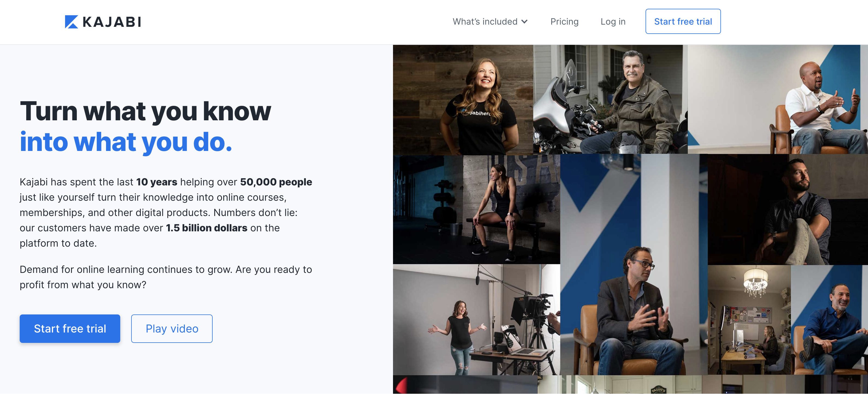The height and width of the screenshot is (420, 868).
Task: Expand the What's included chevron arrow
Action: click(x=524, y=22)
